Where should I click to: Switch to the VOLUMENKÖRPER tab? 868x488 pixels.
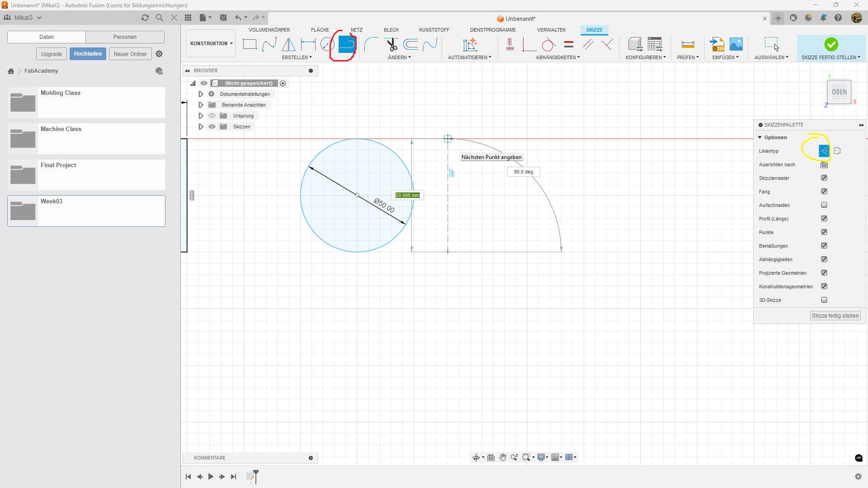(x=269, y=30)
